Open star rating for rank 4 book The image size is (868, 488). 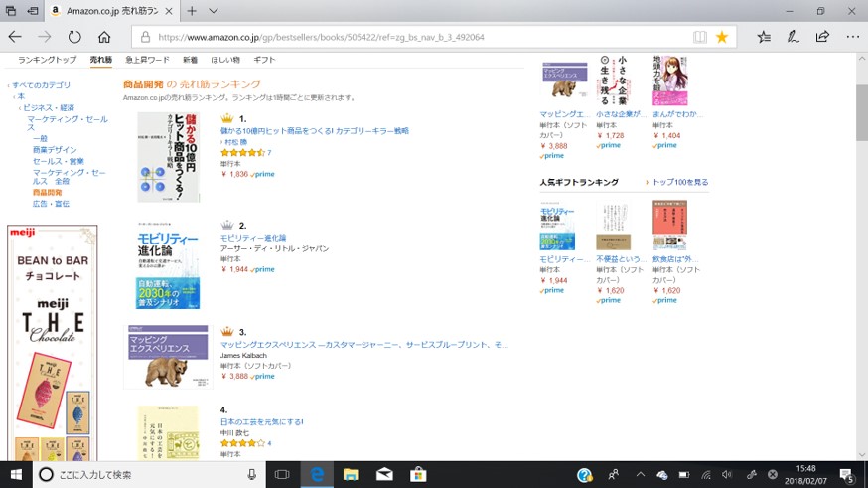point(242,443)
